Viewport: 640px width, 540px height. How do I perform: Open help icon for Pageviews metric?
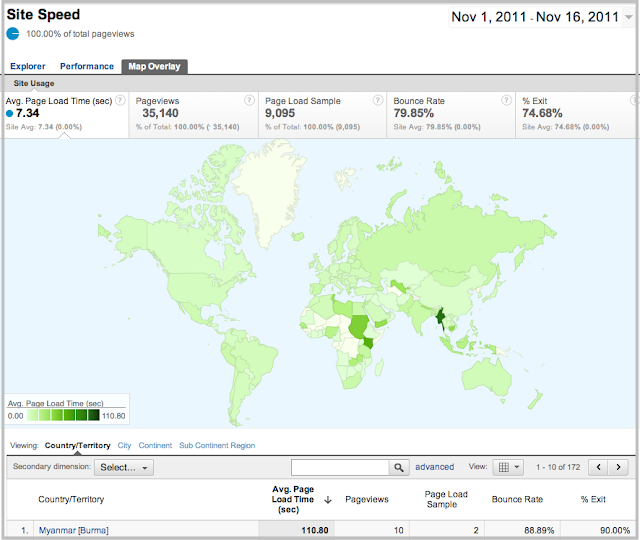point(249,101)
